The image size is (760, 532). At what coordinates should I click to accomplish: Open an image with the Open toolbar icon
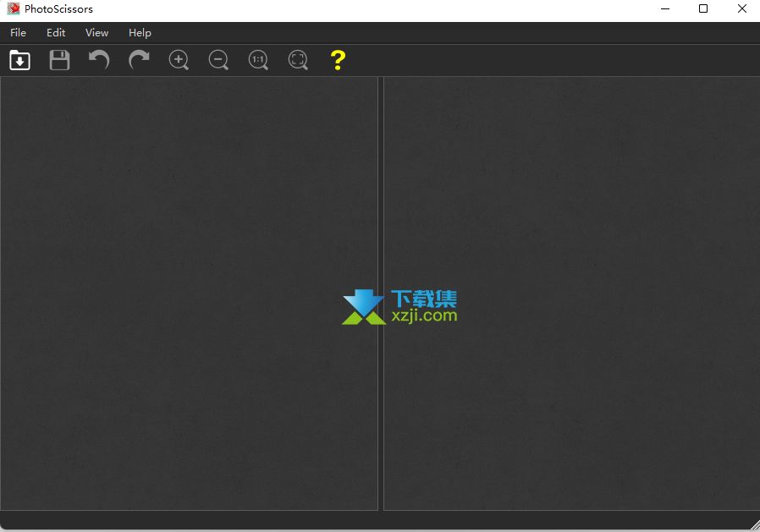click(19, 60)
